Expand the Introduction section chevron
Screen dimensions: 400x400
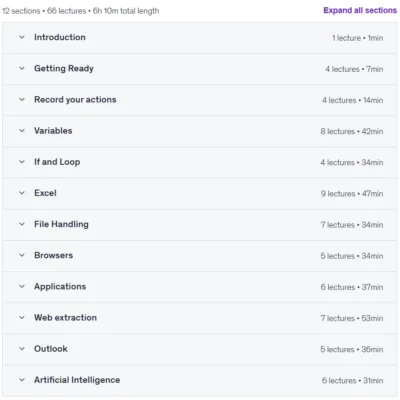pos(22,37)
